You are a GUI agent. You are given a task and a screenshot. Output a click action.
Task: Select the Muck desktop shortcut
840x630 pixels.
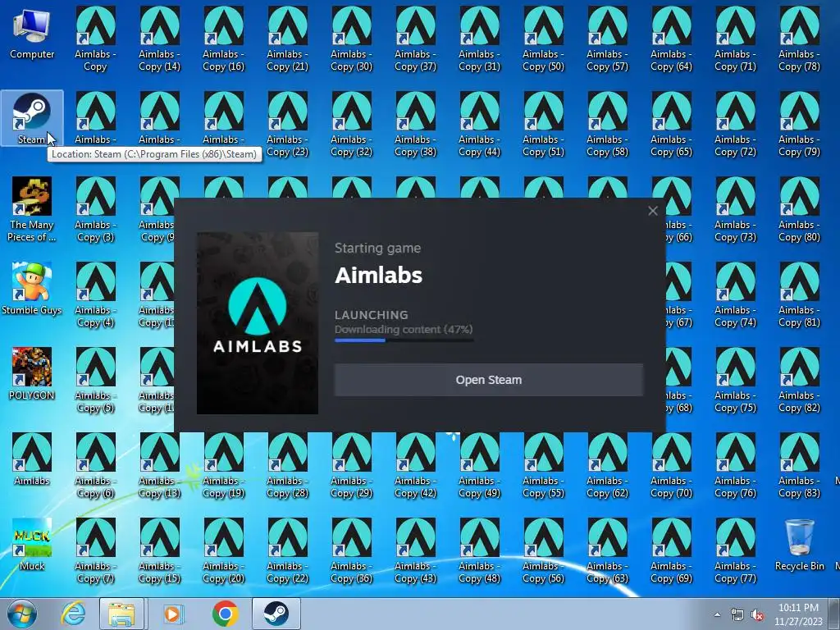(x=32, y=545)
